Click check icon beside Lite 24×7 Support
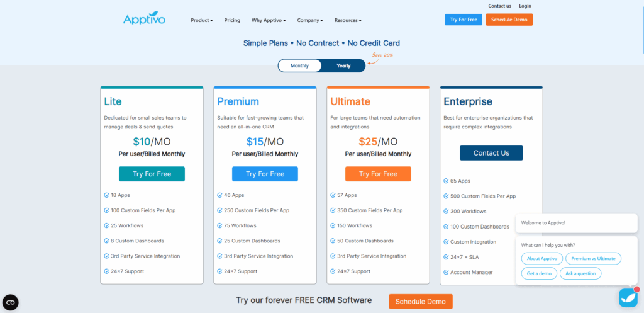This screenshot has height=313, width=644. pyautogui.click(x=106, y=271)
